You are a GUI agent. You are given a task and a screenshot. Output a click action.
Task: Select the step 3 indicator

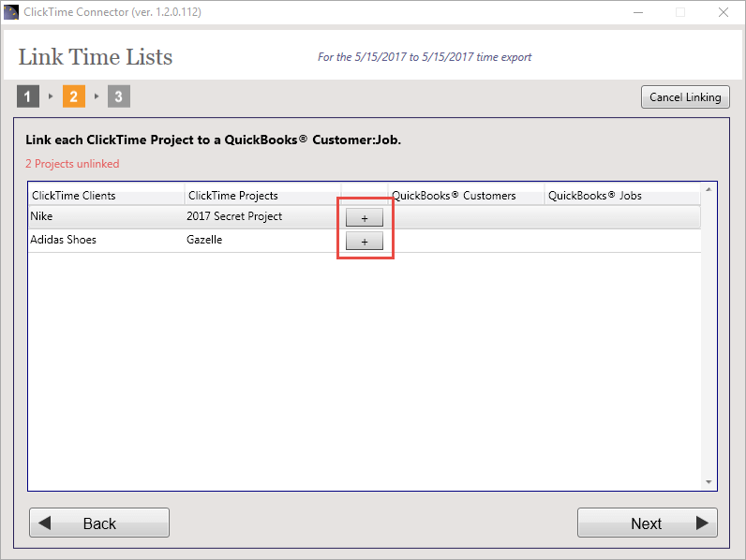pos(118,96)
